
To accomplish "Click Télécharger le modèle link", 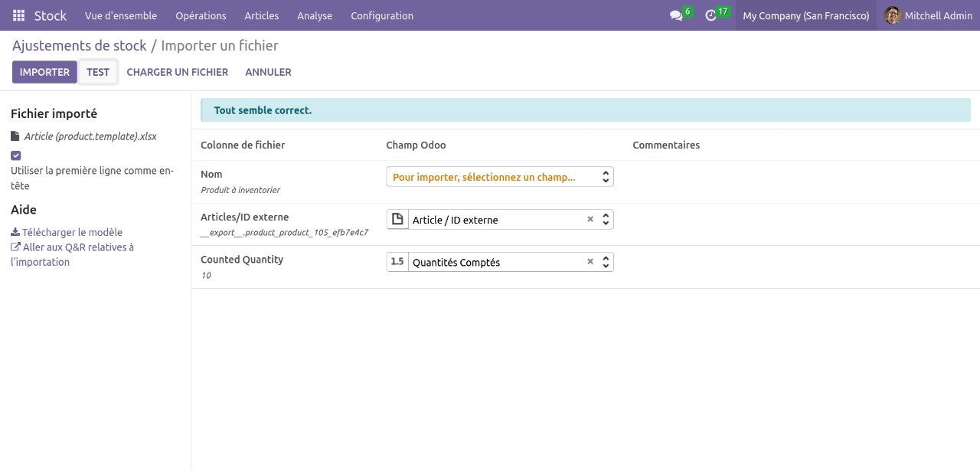I will click(x=72, y=232).
